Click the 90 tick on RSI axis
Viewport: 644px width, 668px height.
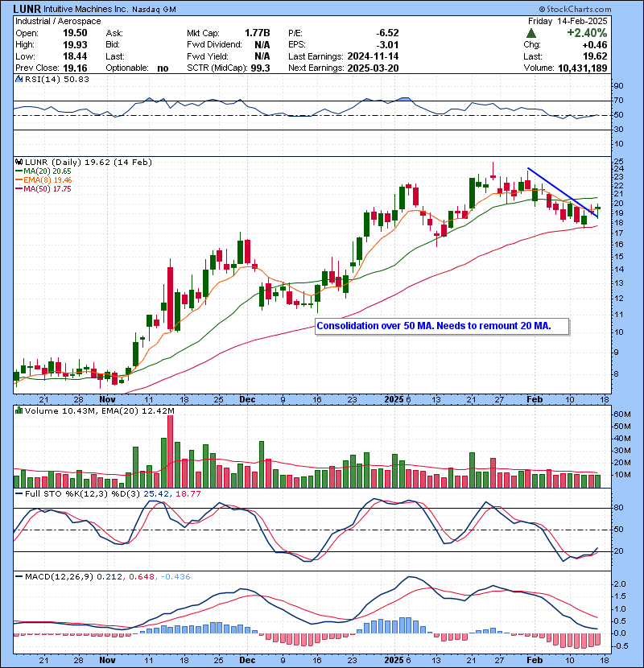(x=618, y=85)
